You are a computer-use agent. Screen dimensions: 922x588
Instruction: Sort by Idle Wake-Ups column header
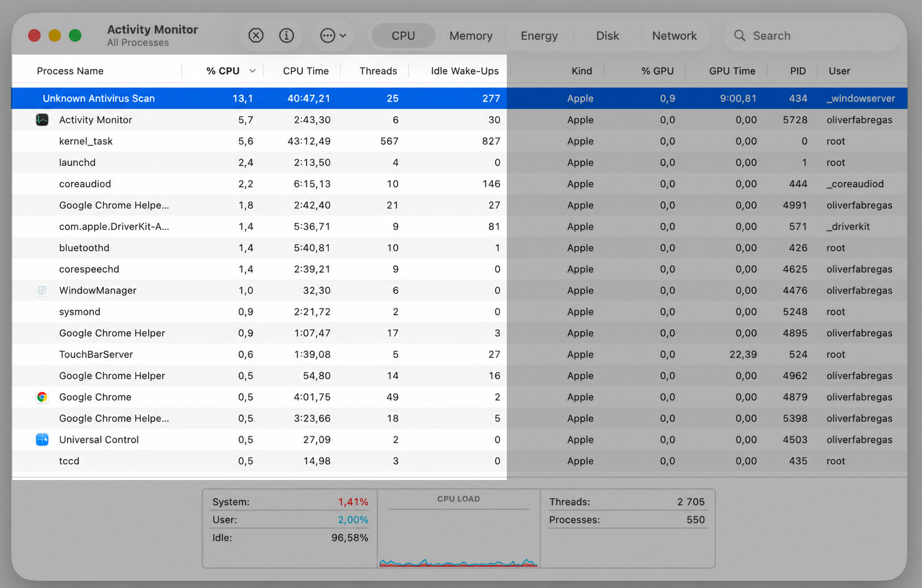pyautogui.click(x=465, y=71)
